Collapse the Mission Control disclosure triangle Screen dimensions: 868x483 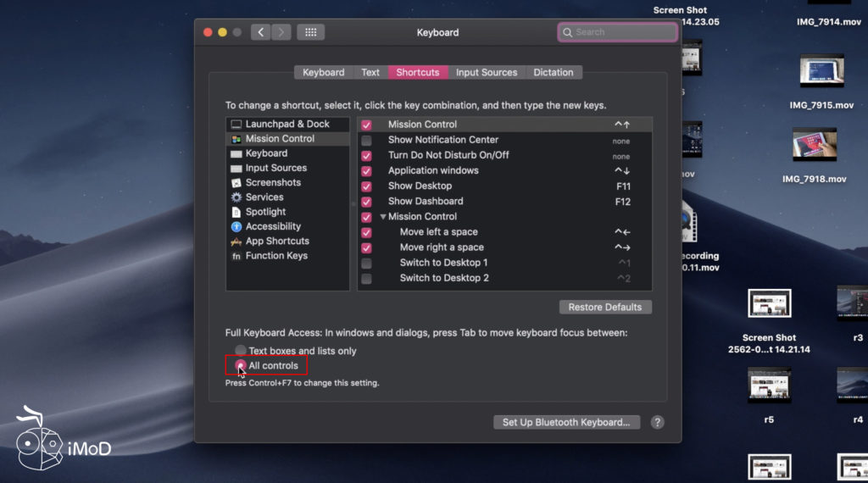click(382, 217)
